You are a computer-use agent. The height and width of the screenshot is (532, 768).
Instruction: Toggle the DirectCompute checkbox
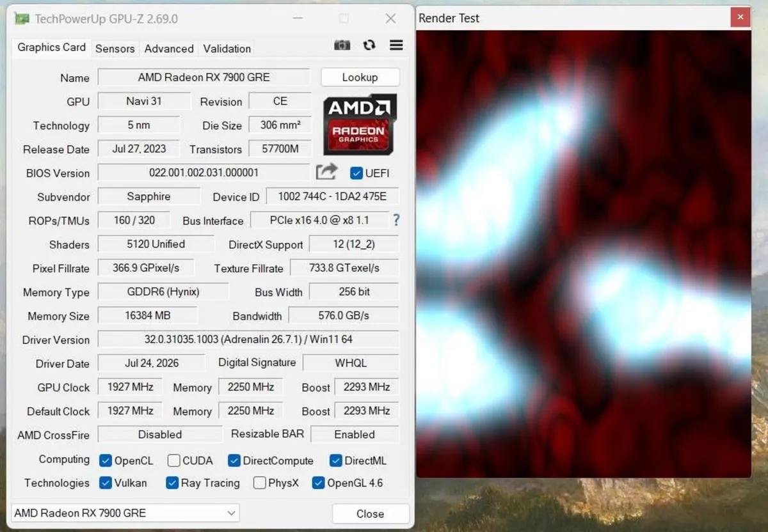(234, 460)
